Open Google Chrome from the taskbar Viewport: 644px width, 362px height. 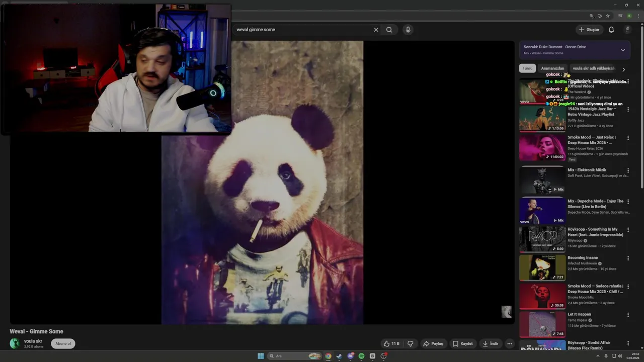point(328,356)
